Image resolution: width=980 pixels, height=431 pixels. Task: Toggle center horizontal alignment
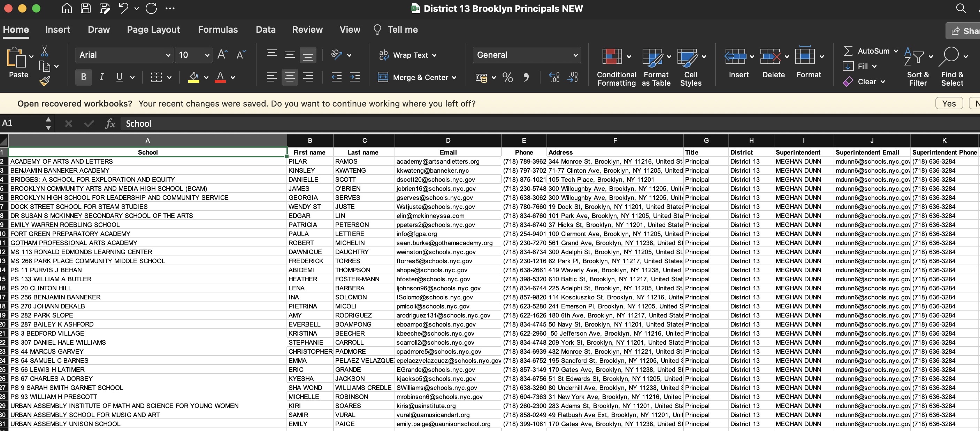[x=290, y=77]
